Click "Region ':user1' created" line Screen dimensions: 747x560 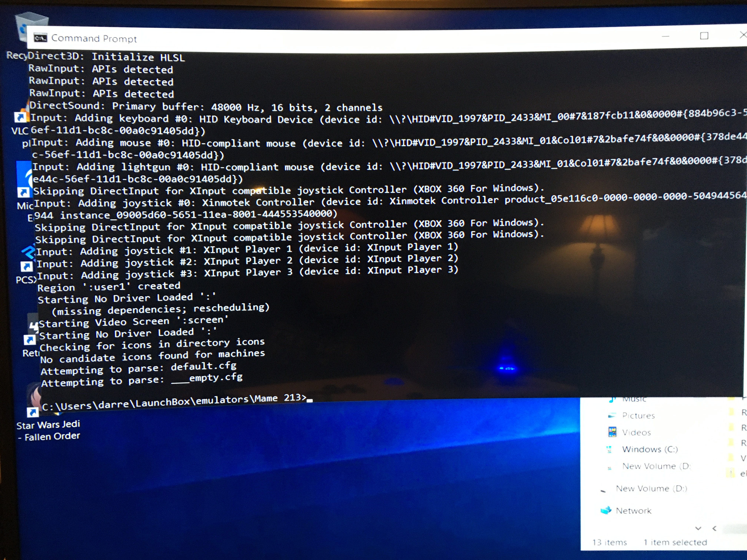[x=109, y=287]
